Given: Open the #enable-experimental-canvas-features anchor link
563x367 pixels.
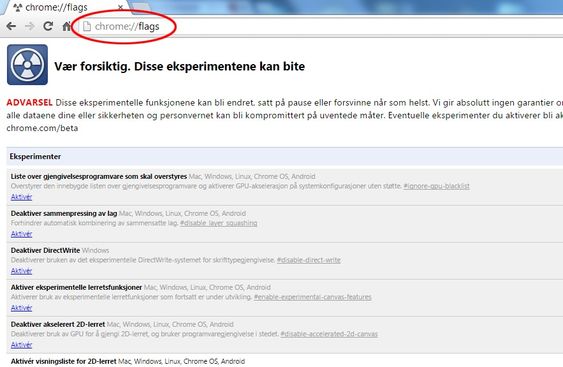Looking at the screenshot, I should 312,297.
